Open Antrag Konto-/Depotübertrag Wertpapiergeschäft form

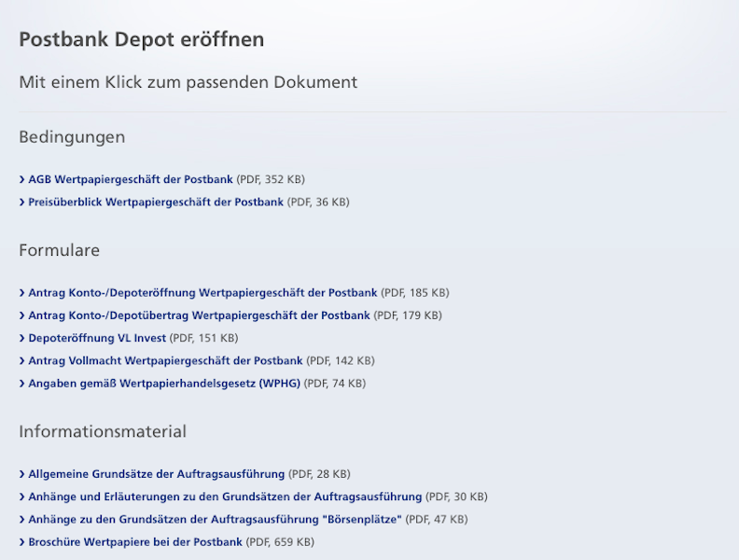coord(200,315)
